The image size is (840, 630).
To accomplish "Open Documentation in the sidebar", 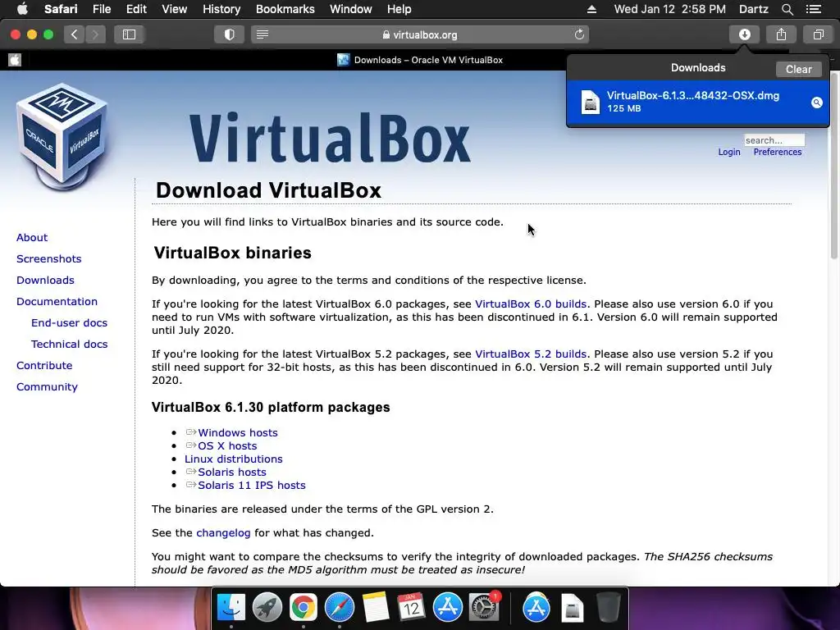I will (57, 302).
